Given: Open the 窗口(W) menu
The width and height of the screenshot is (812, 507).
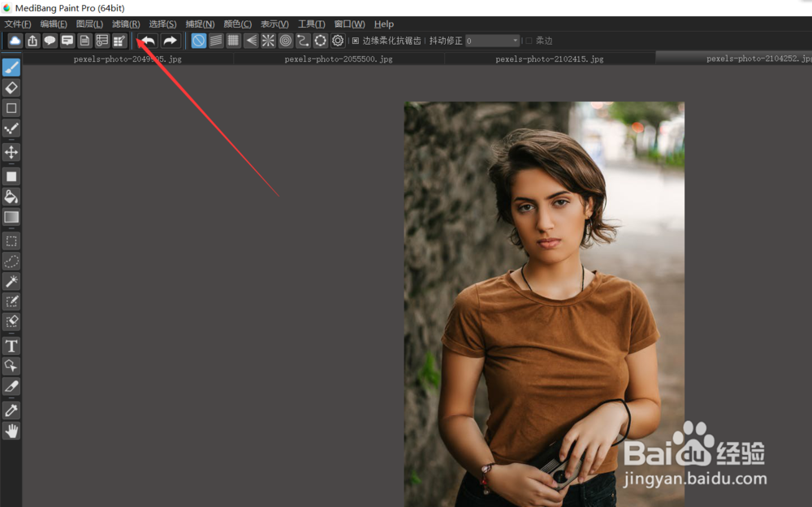Looking at the screenshot, I should (349, 24).
